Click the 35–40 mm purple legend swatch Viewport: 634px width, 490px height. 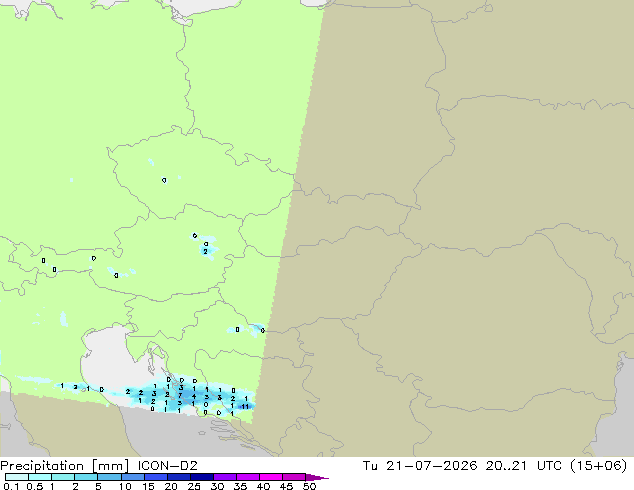click(x=248, y=477)
